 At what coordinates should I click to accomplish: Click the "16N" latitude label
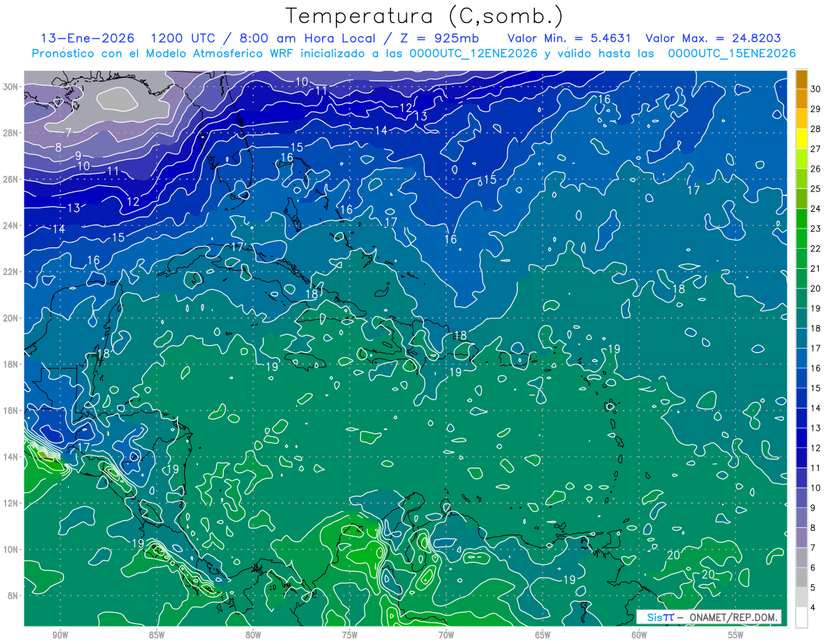click(11, 411)
